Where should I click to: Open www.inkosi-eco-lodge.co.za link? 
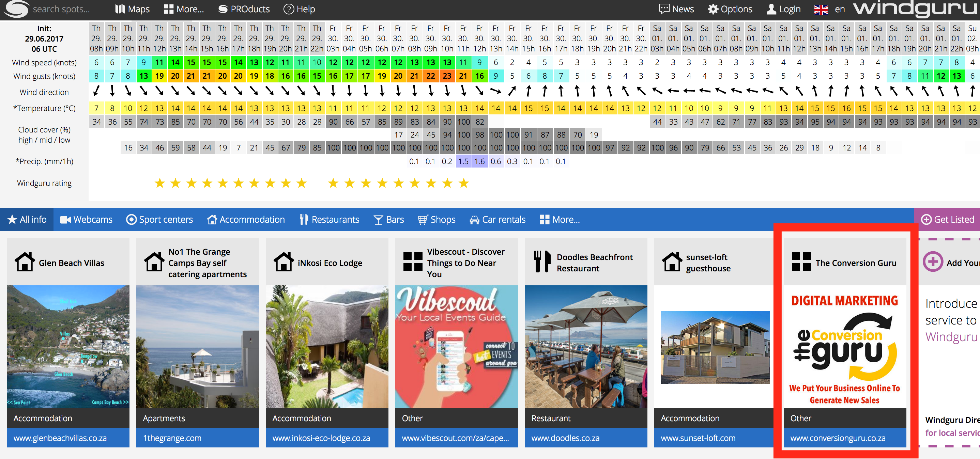(321, 438)
